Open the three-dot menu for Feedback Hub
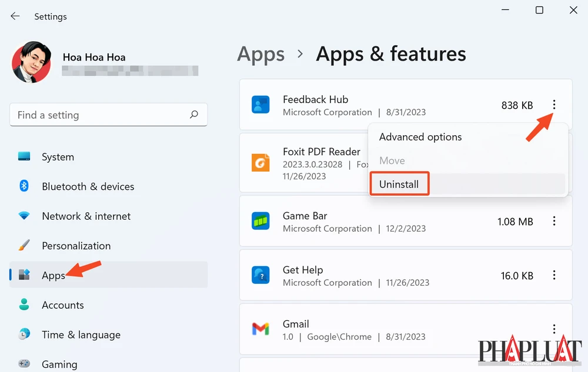Image resolution: width=588 pixels, height=372 pixels. click(x=554, y=105)
